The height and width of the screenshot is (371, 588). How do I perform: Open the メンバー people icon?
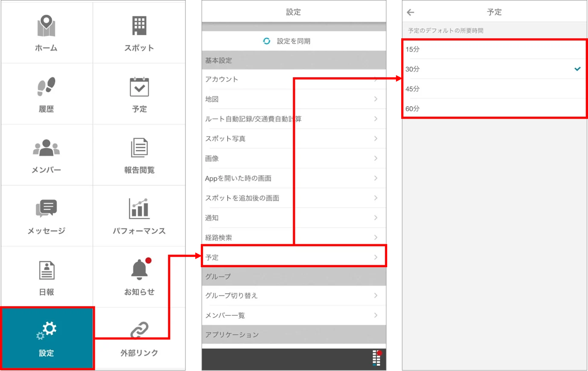[46, 148]
